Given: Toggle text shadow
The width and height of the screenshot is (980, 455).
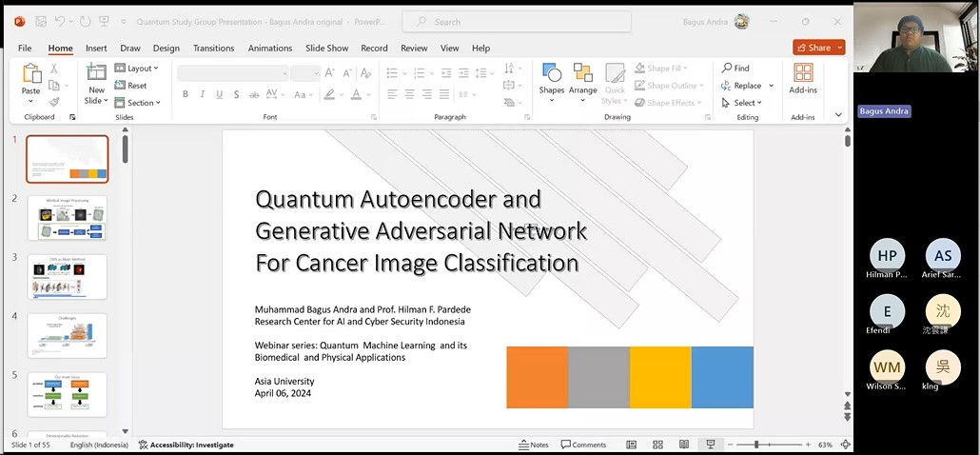Looking at the screenshot, I should (x=236, y=94).
